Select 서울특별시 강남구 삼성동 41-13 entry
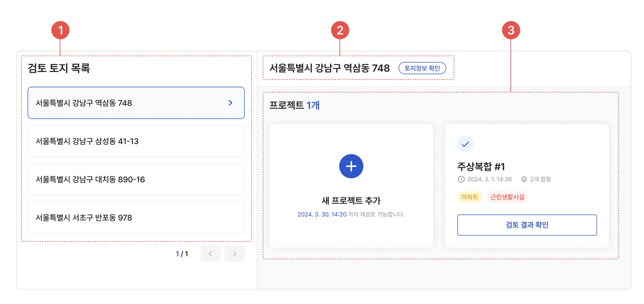The width and height of the screenshot is (644, 304). [136, 141]
